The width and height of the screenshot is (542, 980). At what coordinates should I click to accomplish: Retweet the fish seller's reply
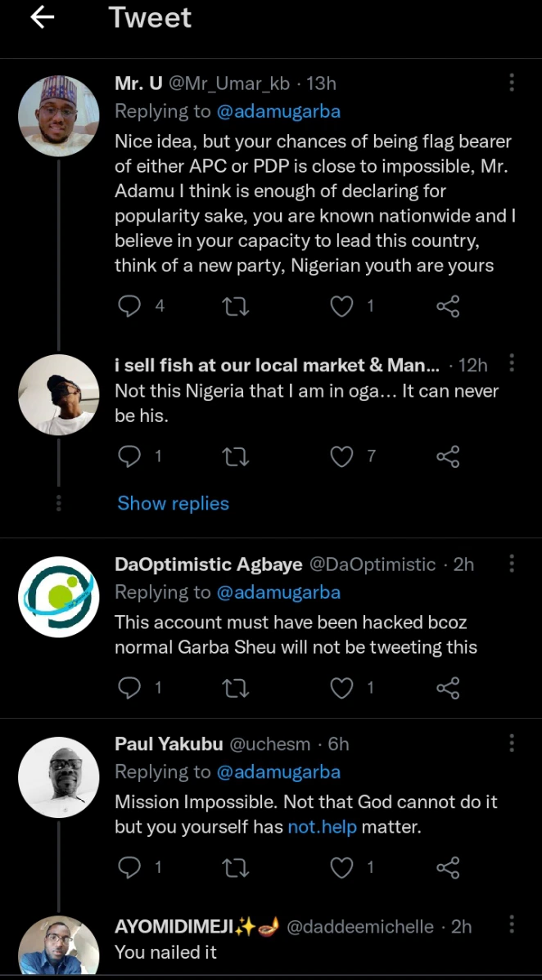pyautogui.click(x=236, y=456)
